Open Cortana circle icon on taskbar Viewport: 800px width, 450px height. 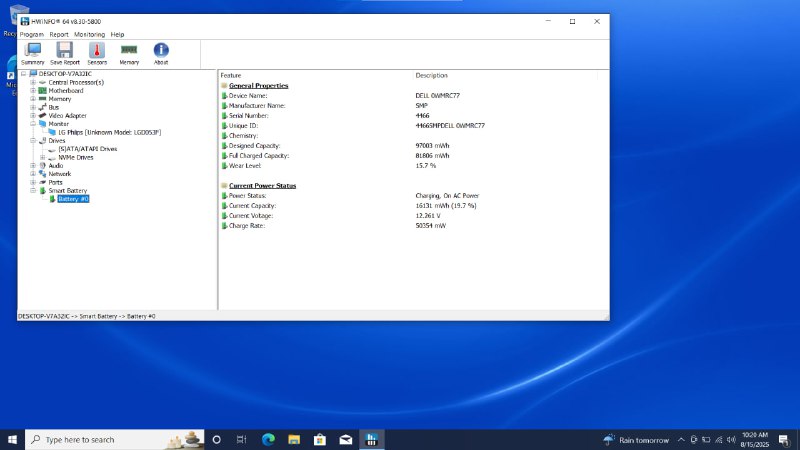pos(216,439)
